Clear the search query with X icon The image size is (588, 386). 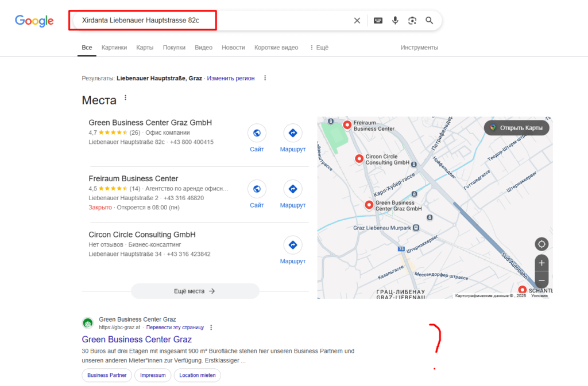coord(357,21)
